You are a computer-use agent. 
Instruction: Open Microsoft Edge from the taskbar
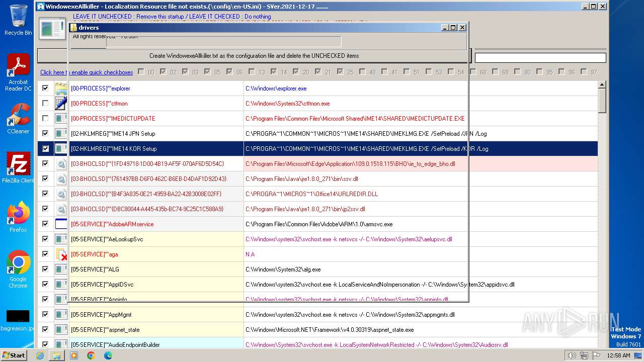[x=108, y=355]
